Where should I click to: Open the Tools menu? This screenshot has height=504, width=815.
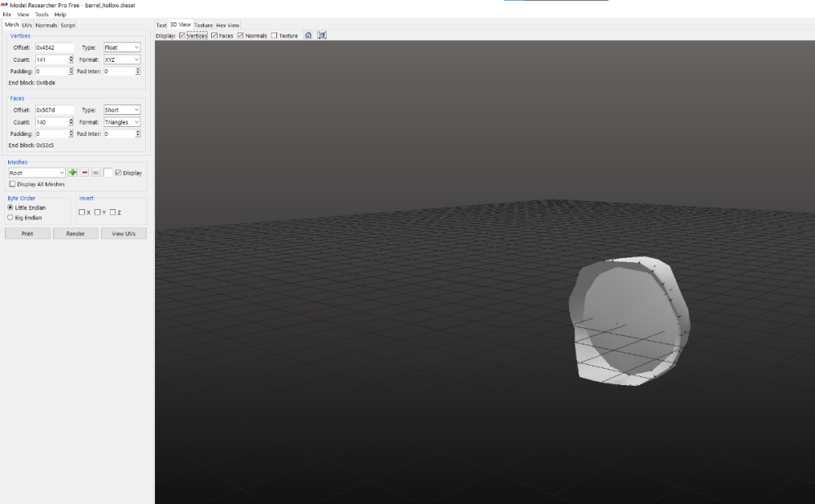[x=42, y=15]
